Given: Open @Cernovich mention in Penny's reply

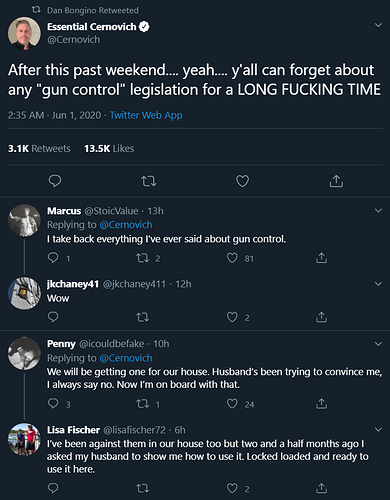Looking at the screenshot, I should [x=126, y=358].
